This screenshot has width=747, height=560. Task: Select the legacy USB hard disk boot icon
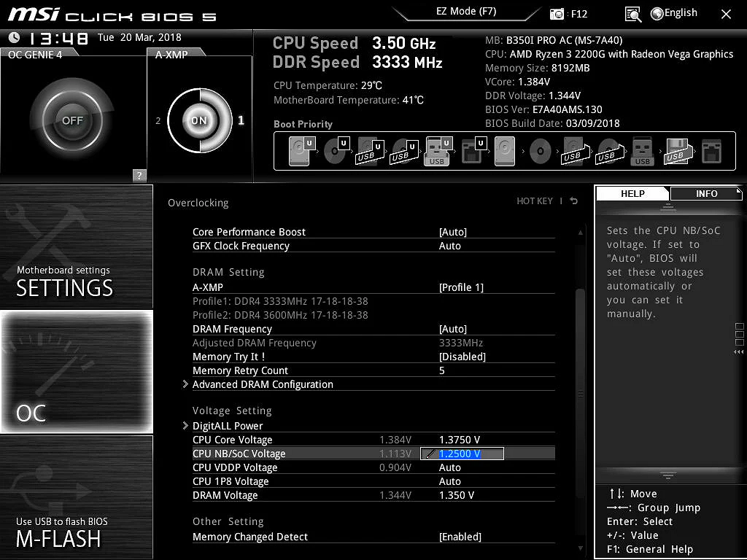coord(576,151)
